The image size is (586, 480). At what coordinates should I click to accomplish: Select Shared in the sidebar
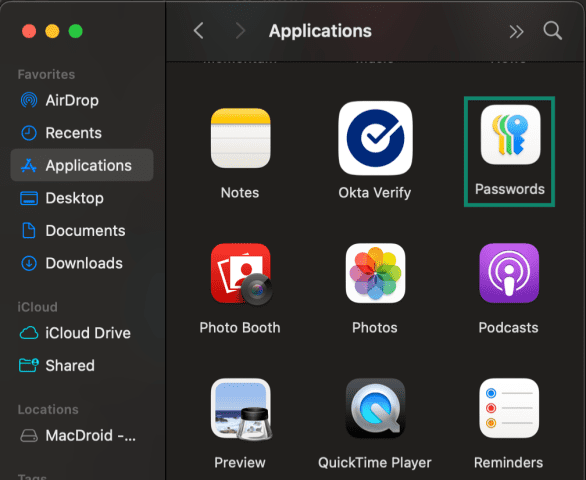(82, 365)
